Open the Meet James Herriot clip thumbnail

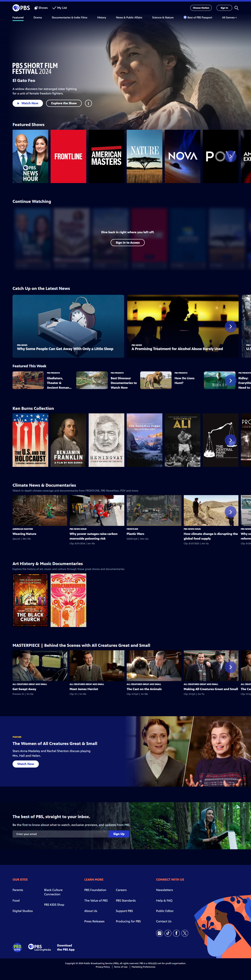pyautogui.click(x=97, y=666)
